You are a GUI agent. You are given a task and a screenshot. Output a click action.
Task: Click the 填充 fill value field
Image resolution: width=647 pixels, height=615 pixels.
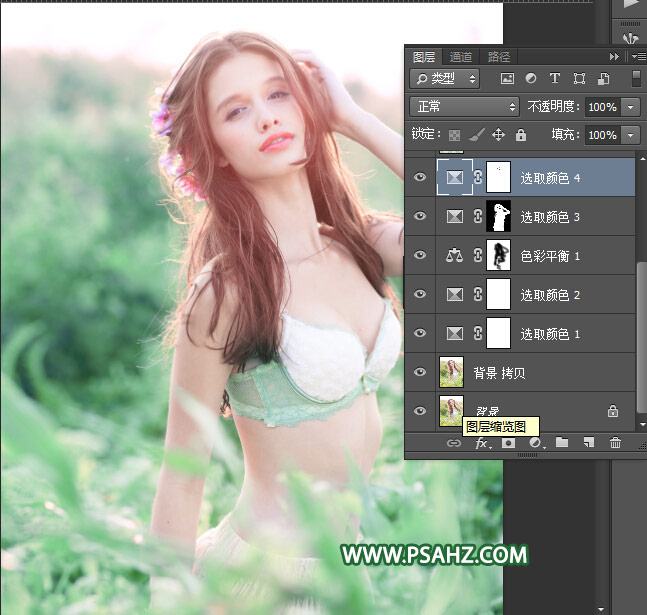(601, 134)
